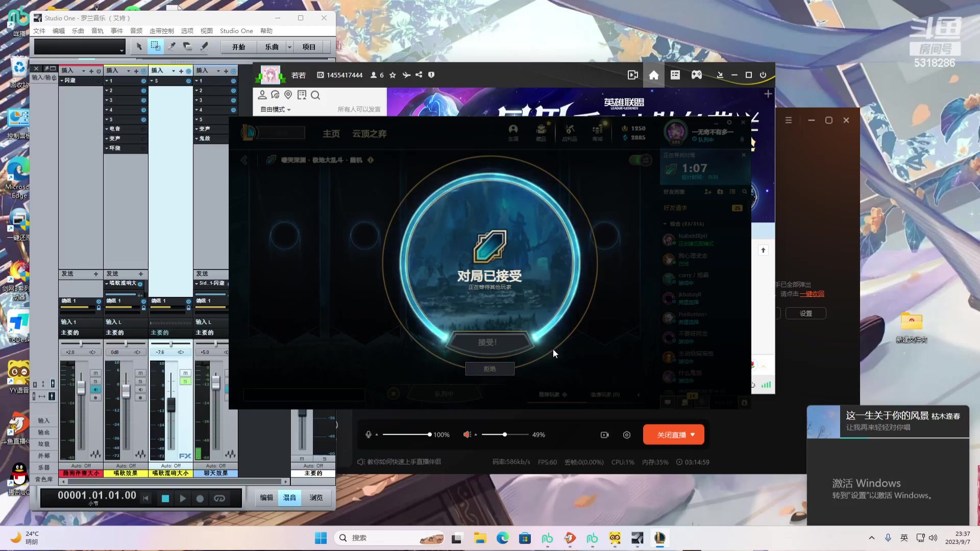The height and width of the screenshot is (551, 980).
Task: Solo the 唱歌混响大小 mixer channel
Action: (x=185, y=382)
